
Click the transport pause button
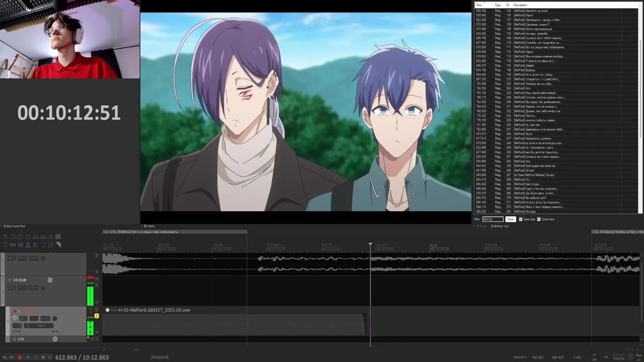49,357
